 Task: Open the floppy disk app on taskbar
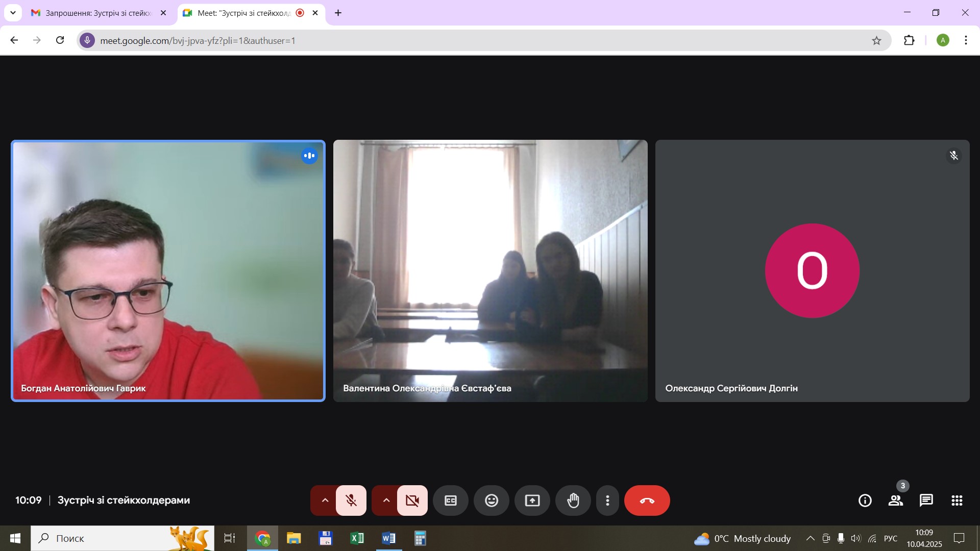pos(326,538)
